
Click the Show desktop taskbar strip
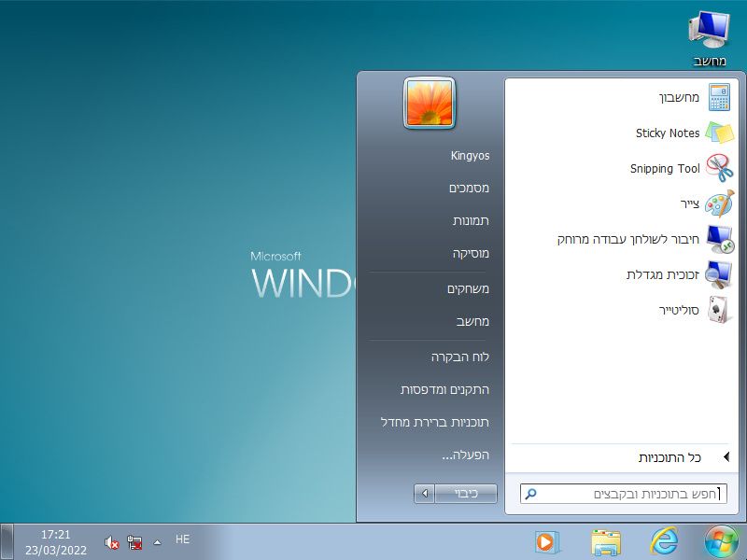click(7, 542)
